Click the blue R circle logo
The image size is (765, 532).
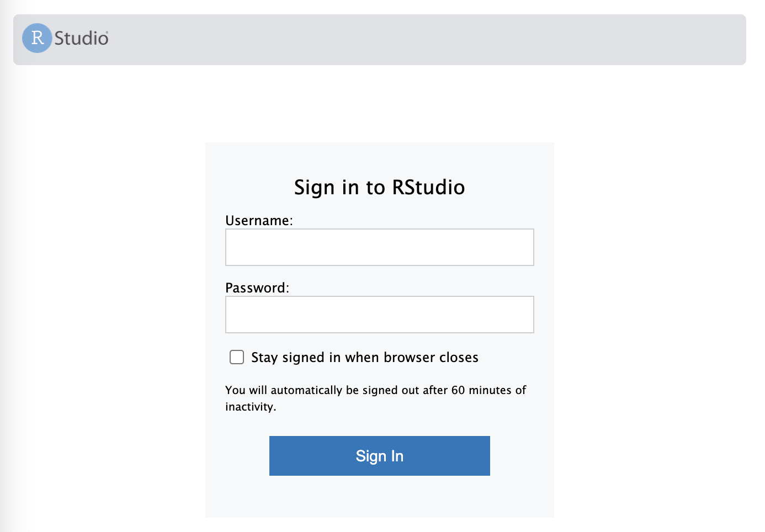37,38
